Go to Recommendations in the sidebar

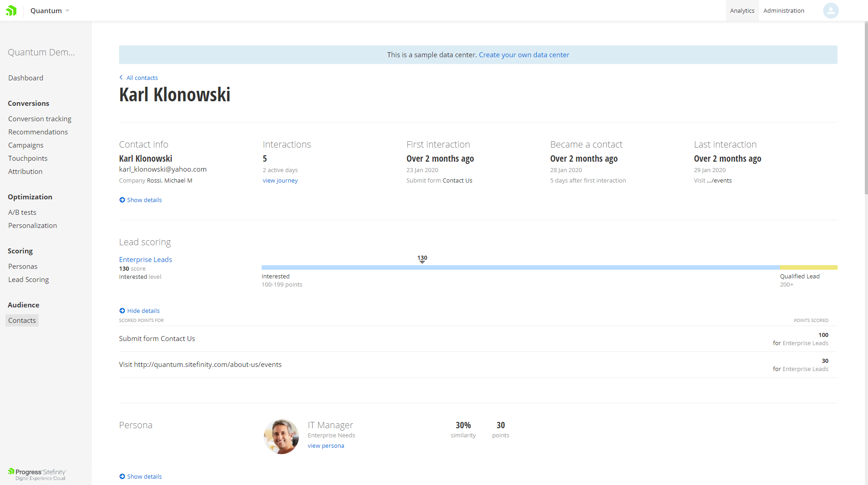38,132
